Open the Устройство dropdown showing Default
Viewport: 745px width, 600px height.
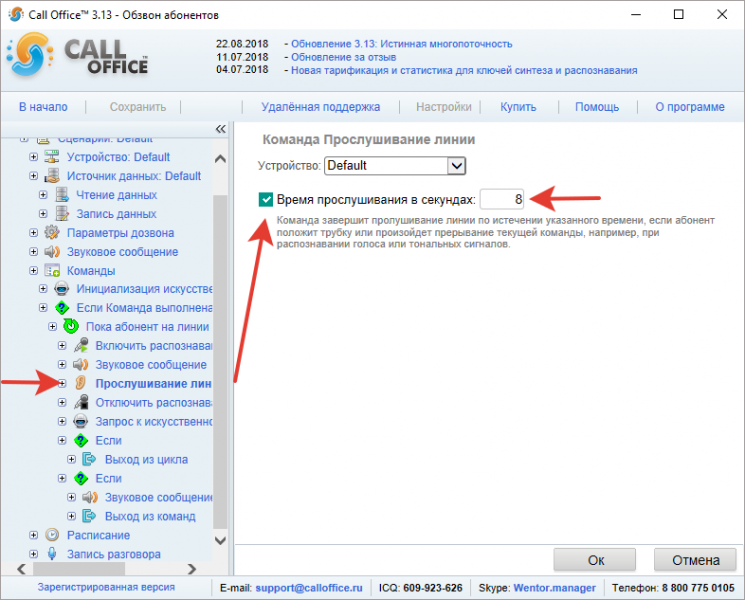(x=395, y=166)
